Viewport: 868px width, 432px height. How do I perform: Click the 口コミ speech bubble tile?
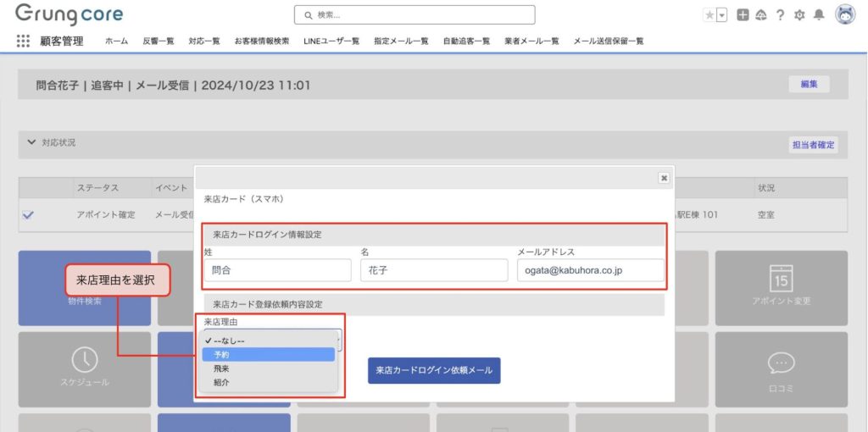point(781,370)
